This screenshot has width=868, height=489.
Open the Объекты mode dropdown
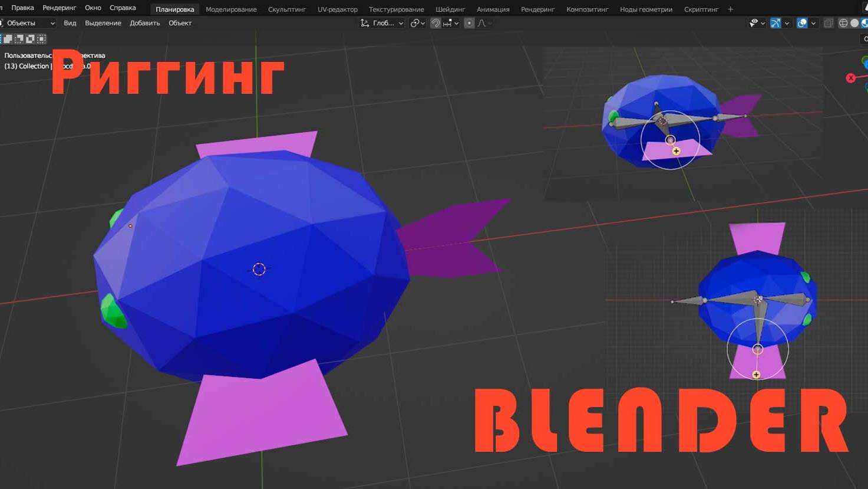(x=28, y=23)
